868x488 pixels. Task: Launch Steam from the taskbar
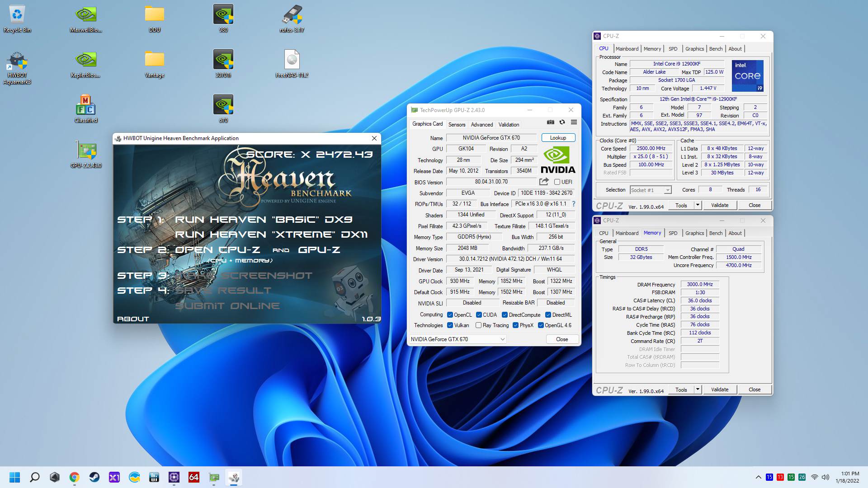pyautogui.click(x=94, y=477)
